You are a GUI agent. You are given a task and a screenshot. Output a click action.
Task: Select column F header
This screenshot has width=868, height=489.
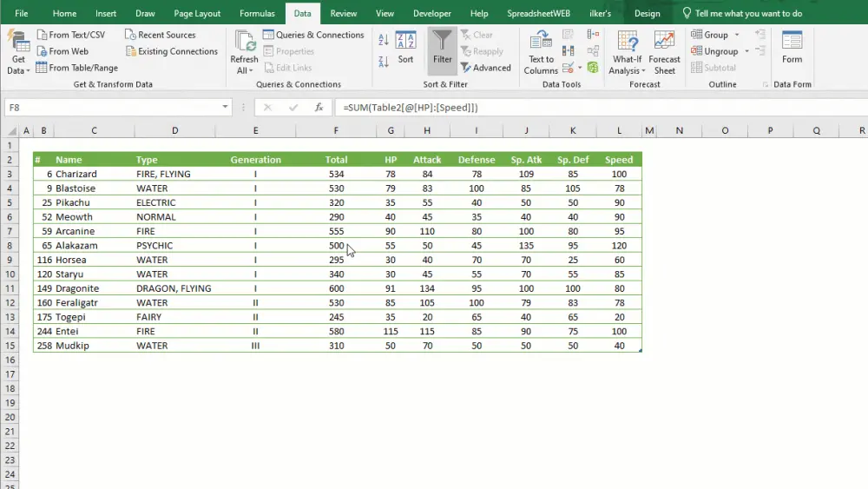coord(335,130)
